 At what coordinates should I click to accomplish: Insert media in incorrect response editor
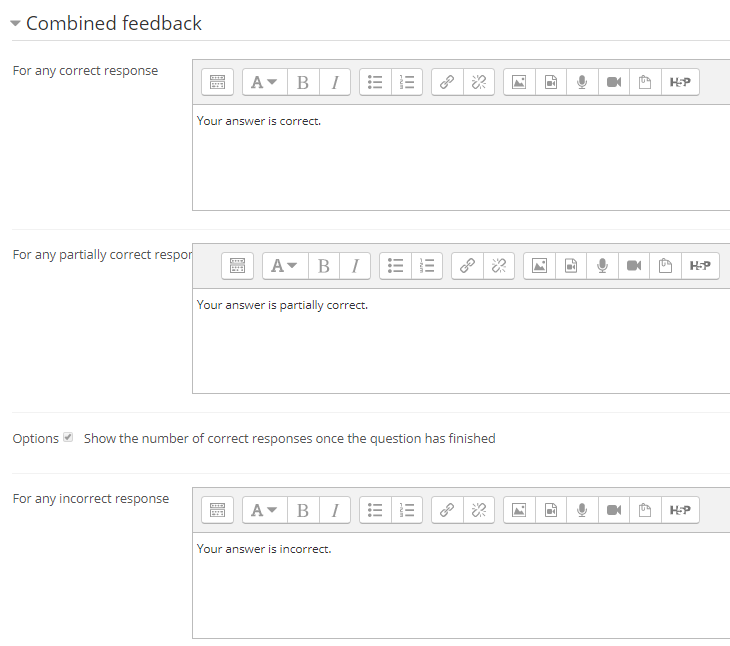coord(551,510)
